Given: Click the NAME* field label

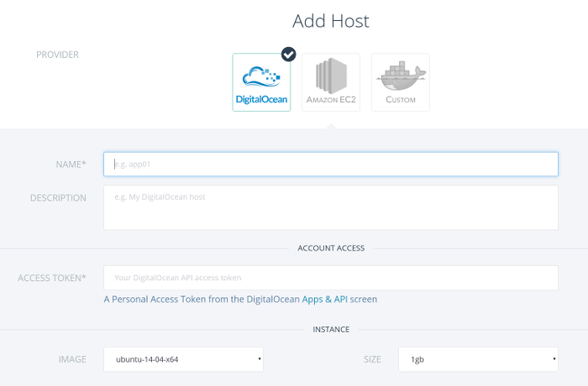Looking at the screenshot, I should [x=71, y=164].
